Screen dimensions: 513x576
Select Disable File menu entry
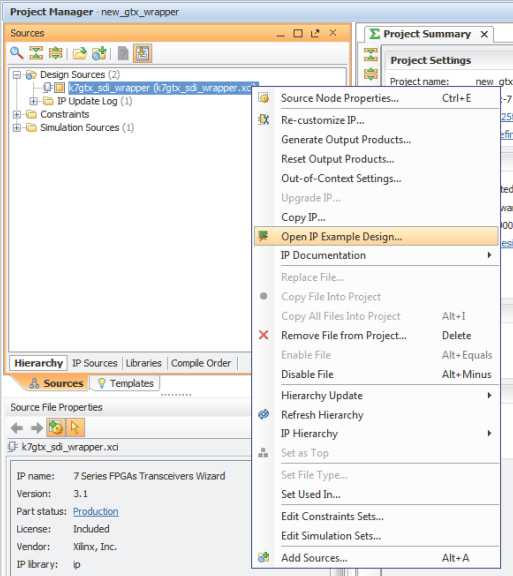(376, 374)
